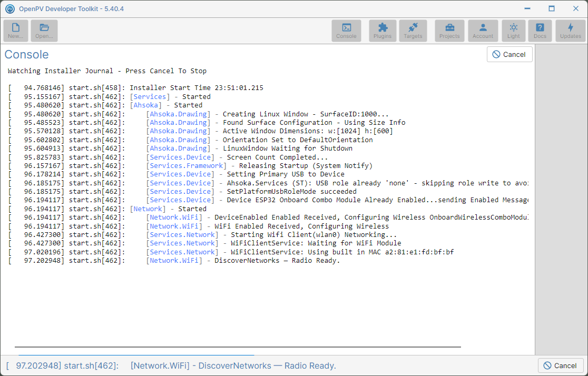Minimize the OpenPV Developer Toolkit window
Screen dimensions: 588x376
point(527,8)
